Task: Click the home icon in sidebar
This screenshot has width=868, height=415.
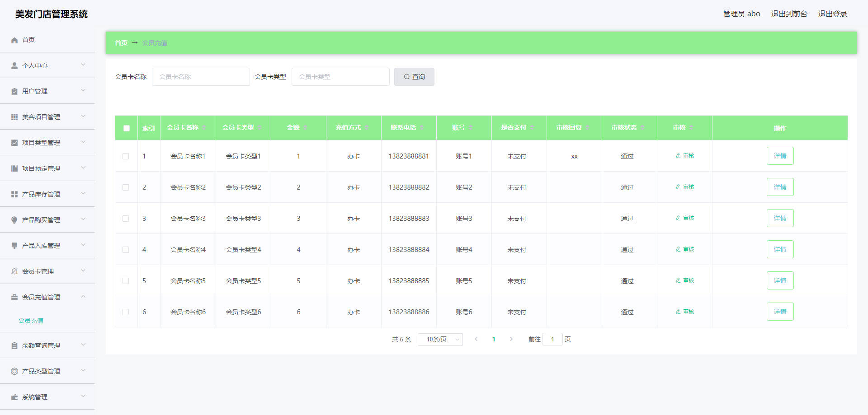Action: coord(14,40)
